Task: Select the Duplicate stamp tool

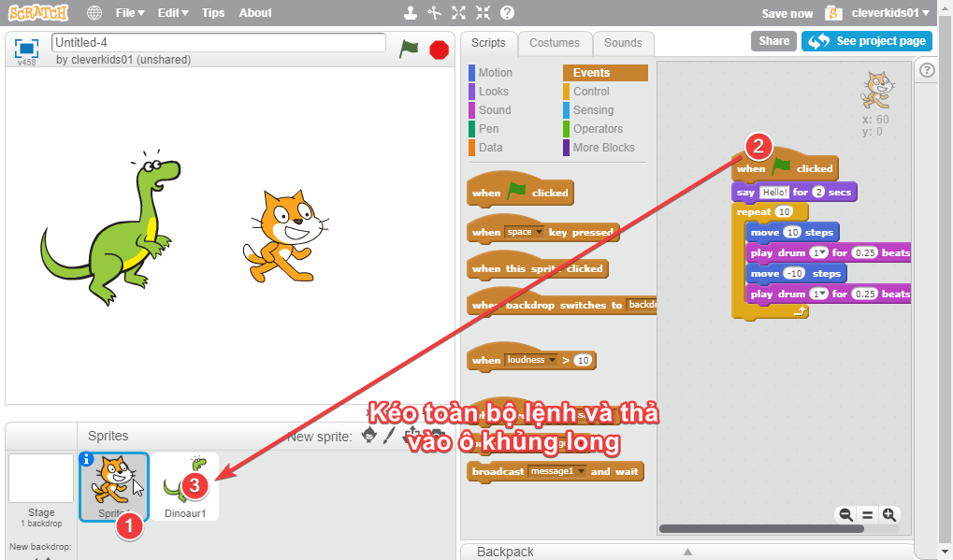Action: click(x=411, y=13)
